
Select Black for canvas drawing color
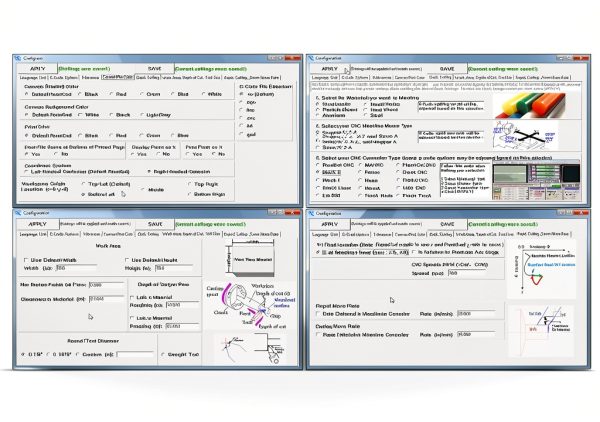(88, 94)
